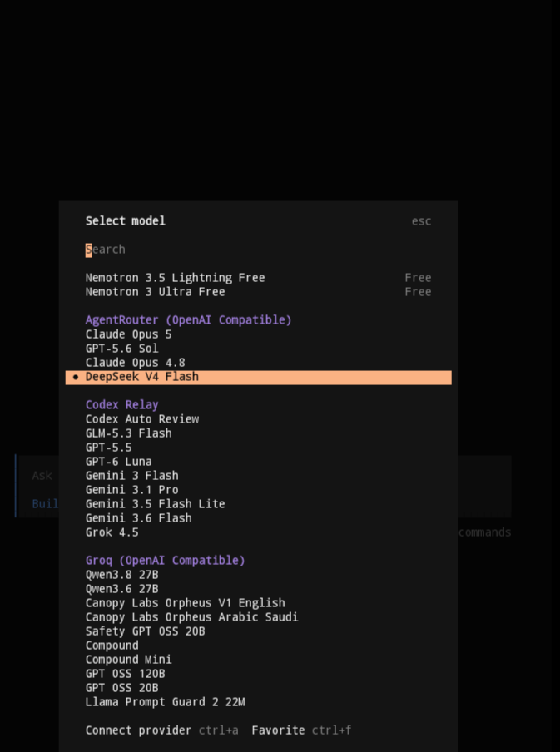Select Codex Auto Review model
The width and height of the screenshot is (560, 752).
tap(258, 419)
